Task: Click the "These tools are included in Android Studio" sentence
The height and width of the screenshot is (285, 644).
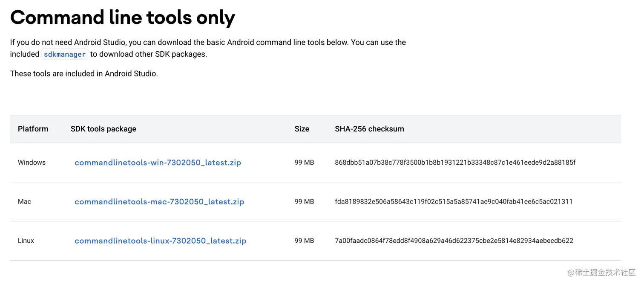Action: pos(84,74)
